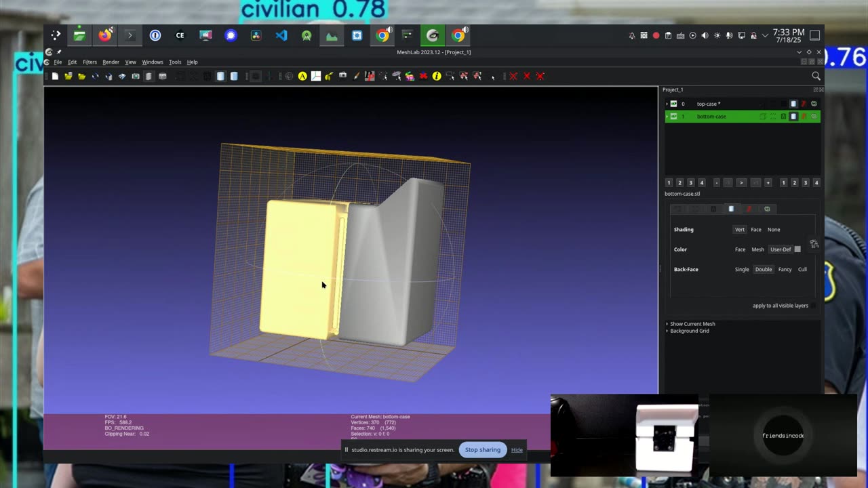Click the New Empty Project toolbar icon
The height and width of the screenshot is (488, 868).
point(56,76)
